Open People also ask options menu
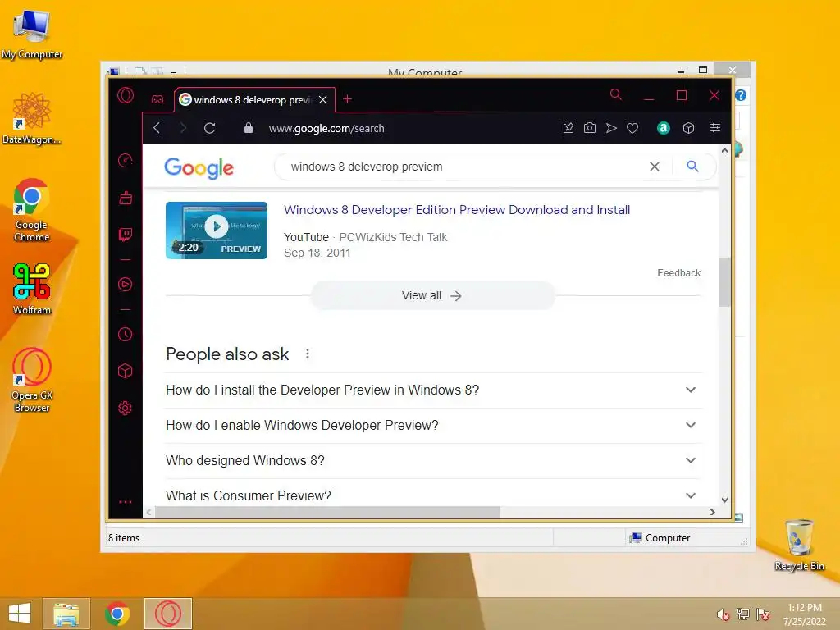Image resolution: width=840 pixels, height=630 pixels. point(308,354)
